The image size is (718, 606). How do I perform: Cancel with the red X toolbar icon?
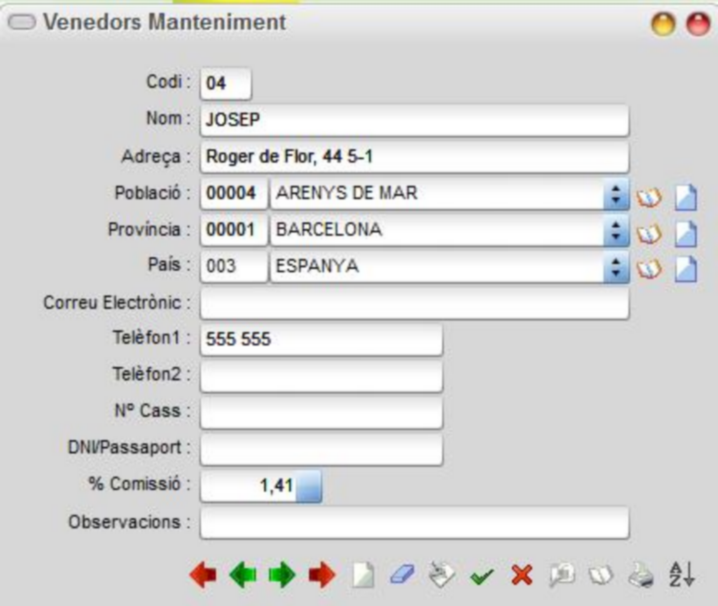pos(522,575)
